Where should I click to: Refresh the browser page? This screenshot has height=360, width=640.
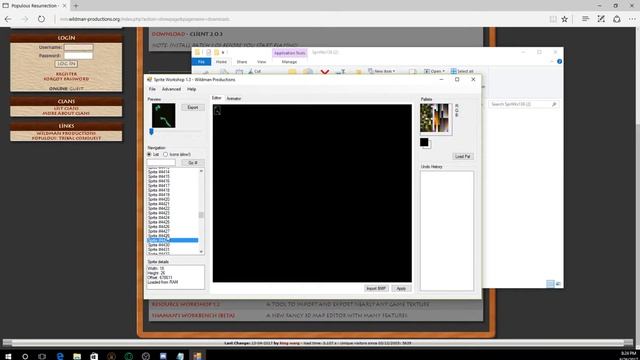click(41, 19)
